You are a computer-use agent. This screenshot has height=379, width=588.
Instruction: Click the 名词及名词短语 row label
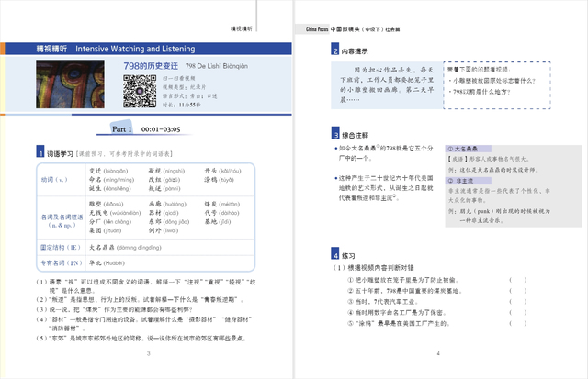coord(54,218)
